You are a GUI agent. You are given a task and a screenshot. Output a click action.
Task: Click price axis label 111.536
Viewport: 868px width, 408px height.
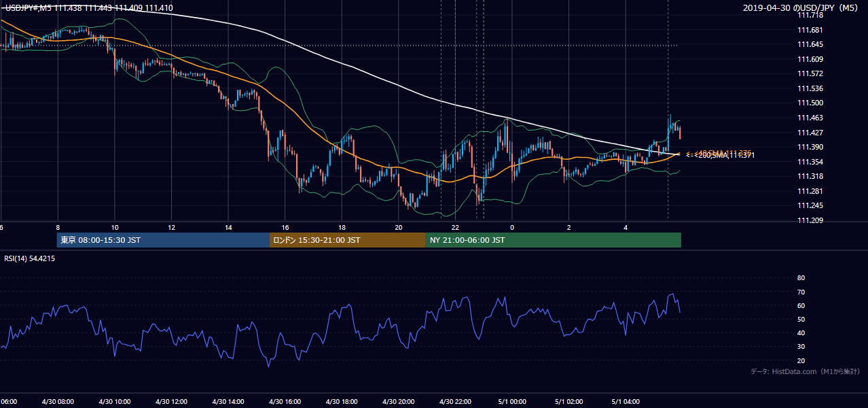(810, 88)
